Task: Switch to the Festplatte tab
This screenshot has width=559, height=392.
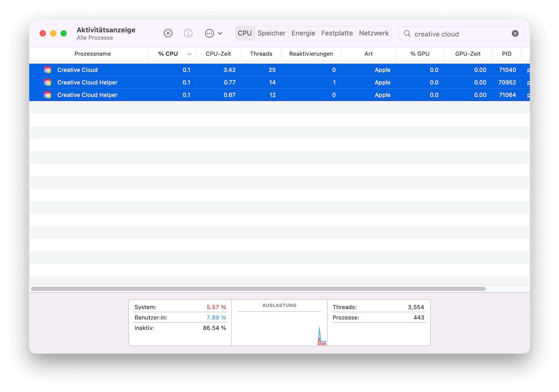Action: [x=337, y=33]
